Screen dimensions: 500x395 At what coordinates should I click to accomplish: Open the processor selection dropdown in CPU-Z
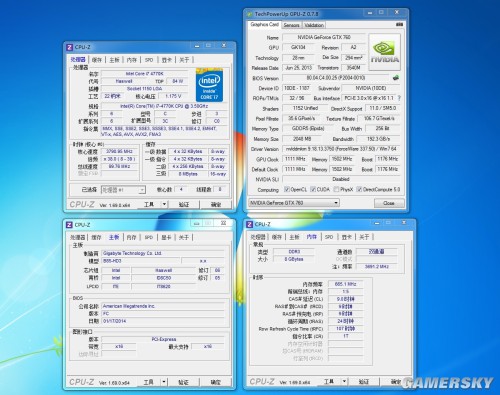[x=123, y=190]
